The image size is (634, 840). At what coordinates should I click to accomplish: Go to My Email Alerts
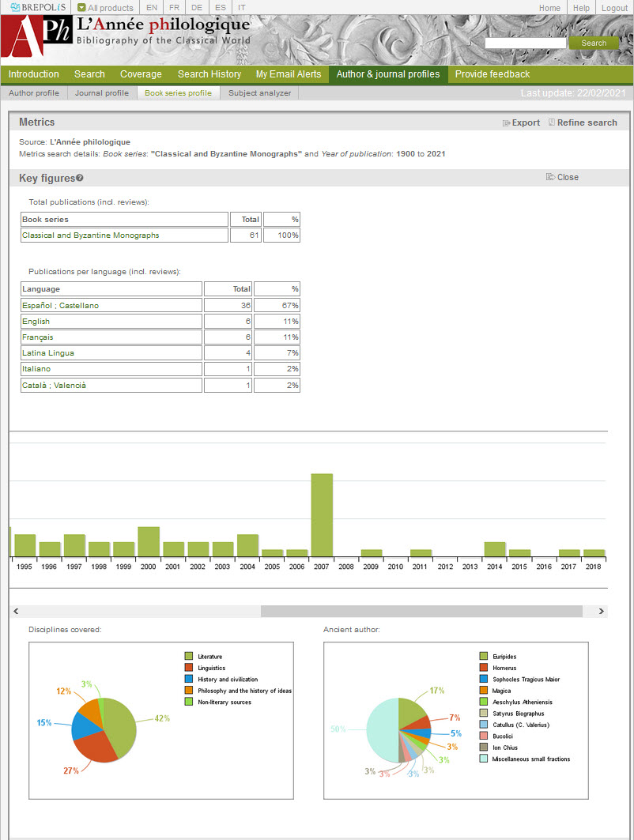click(288, 74)
